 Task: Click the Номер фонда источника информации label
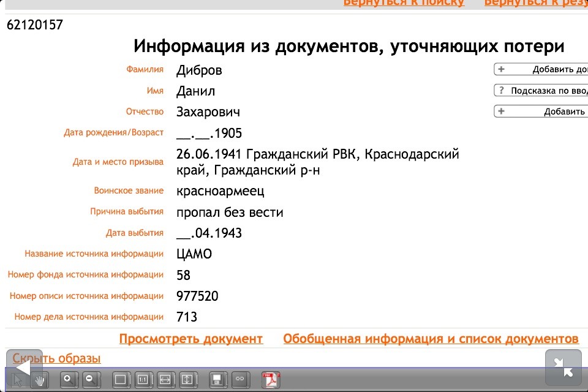[x=86, y=274]
